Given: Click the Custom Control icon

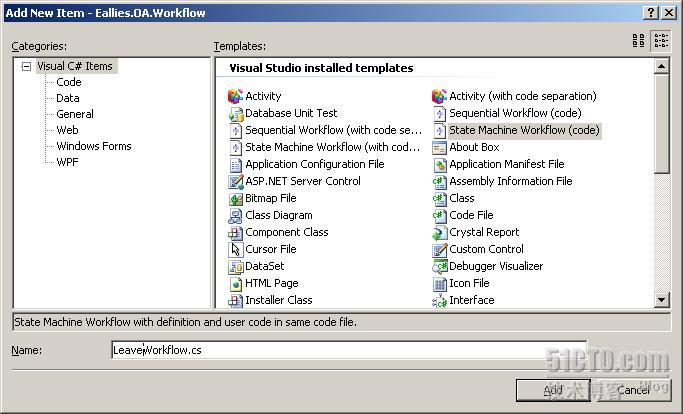Looking at the screenshot, I should pyautogui.click(x=439, y=249).
